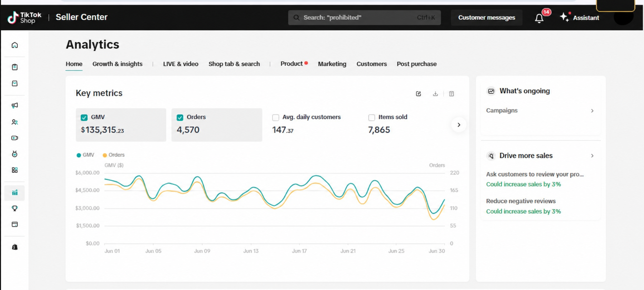Open the shop bag icon at sidebar bottom
644x290 pixels.
(14, 247)
